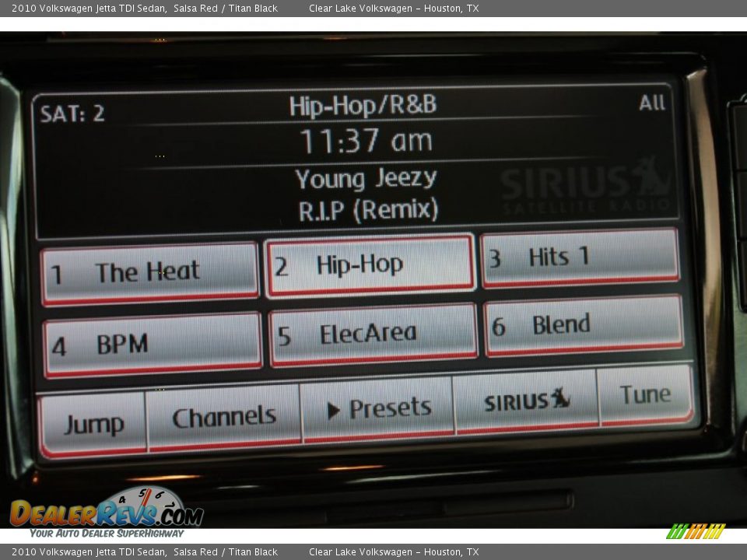Screen dimensions: 747x560
Task: Select preset 6 Blend
Action: tap(584, 326)
